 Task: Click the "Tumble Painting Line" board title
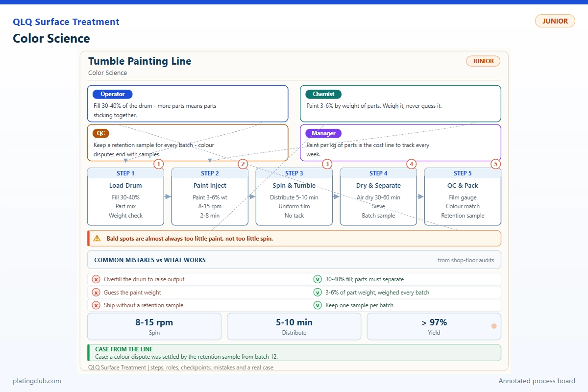(140, 61)
